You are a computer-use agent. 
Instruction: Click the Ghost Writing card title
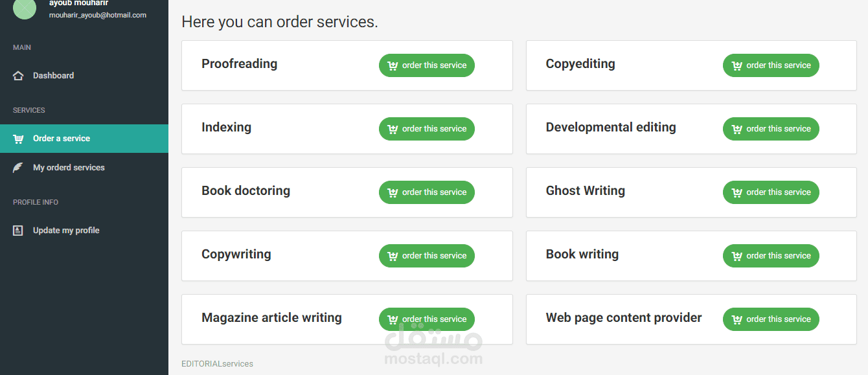(586, 191)
